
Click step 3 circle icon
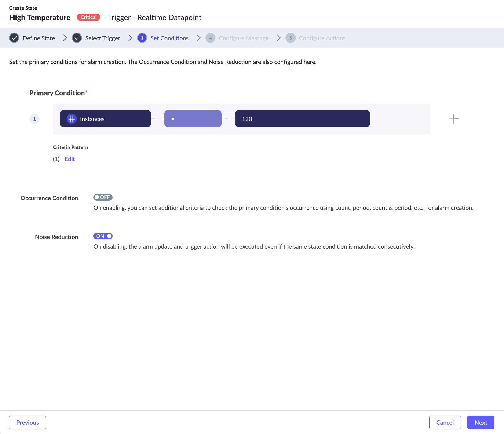(x=142, y=38)
